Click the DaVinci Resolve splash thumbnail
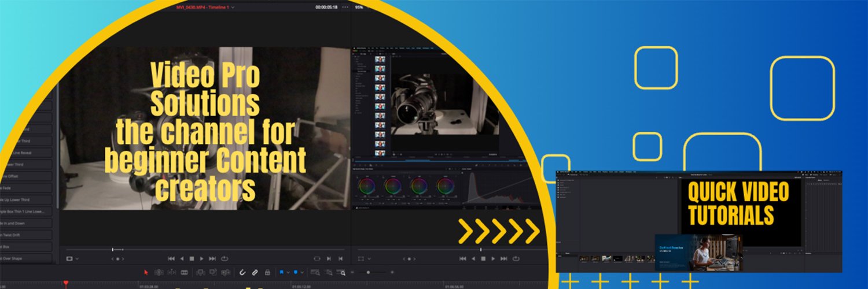This screenshot has height=289, width=868. (x=698, y=253)
